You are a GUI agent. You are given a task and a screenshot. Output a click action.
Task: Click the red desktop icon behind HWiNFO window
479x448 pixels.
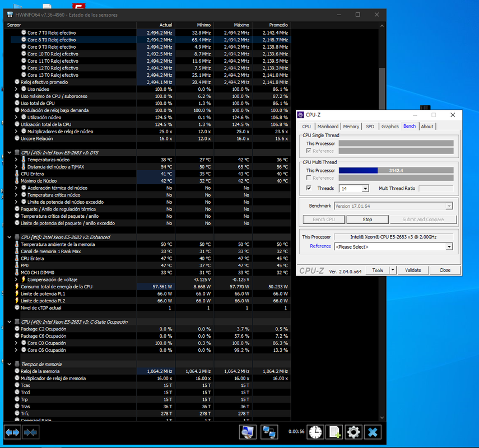[x=79, y=6]
